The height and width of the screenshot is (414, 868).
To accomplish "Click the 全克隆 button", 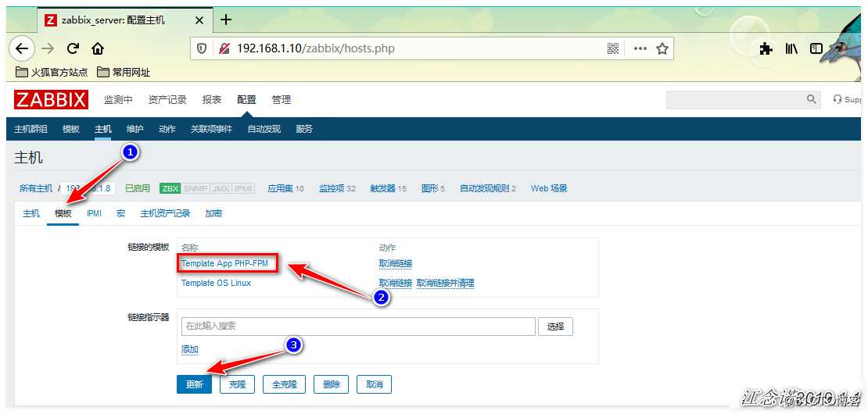I will 284,384.
